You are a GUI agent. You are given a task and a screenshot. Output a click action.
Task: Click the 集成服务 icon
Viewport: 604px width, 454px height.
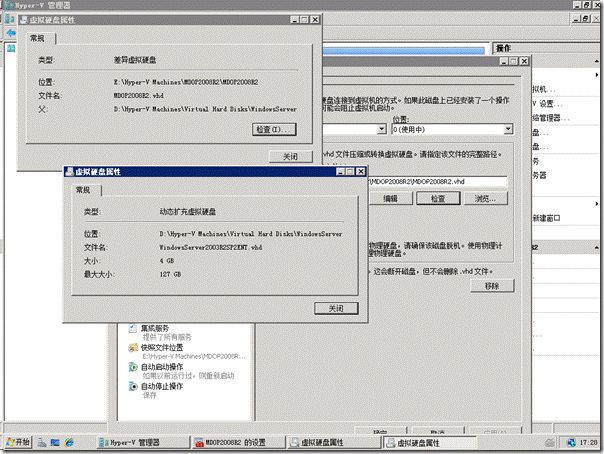click(x=133, y=328)
